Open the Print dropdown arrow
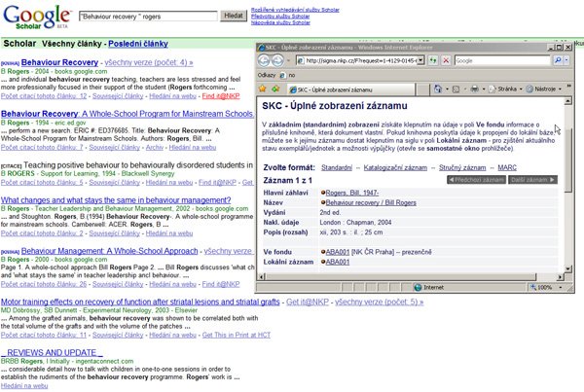 click(484, 89)
